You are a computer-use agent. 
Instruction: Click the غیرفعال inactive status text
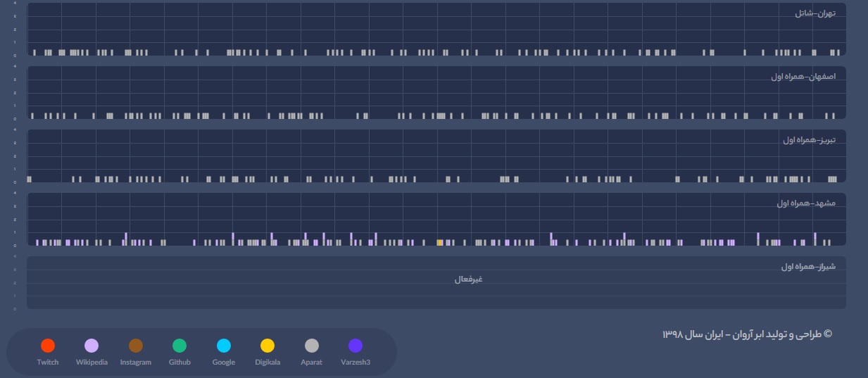pos(468,279)
